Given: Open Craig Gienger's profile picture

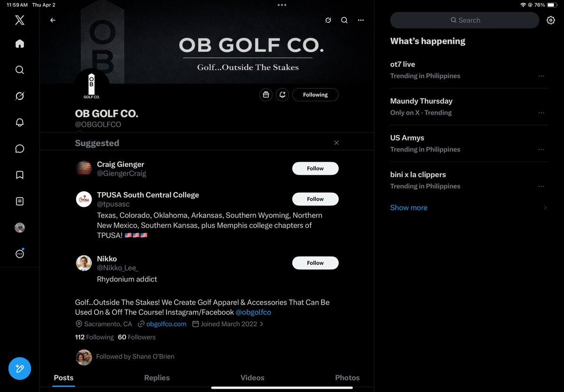Looking at the screenshot, I should click(x=84, y=168).
